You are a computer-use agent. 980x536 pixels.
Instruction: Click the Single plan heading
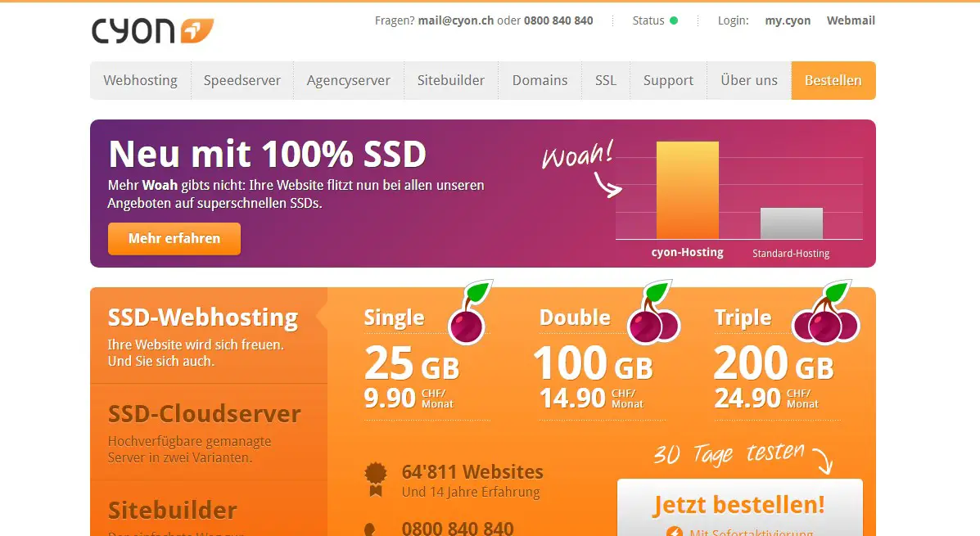(395, 318)
